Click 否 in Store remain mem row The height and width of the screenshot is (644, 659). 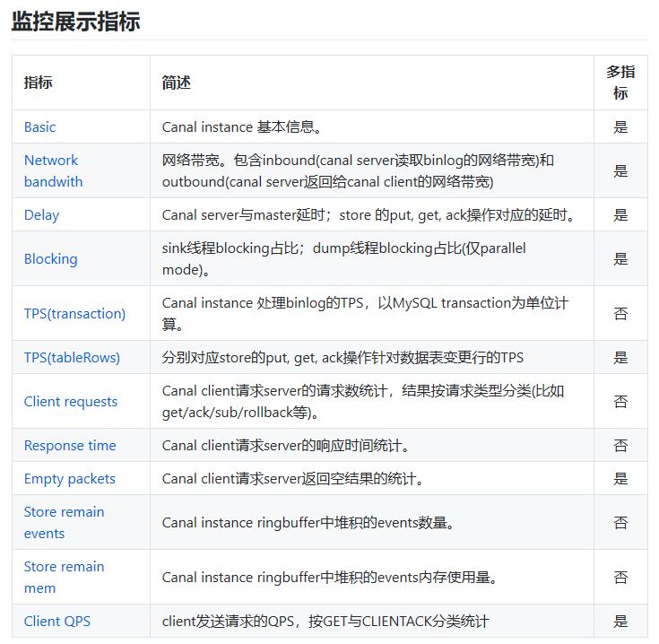(620, 577)
